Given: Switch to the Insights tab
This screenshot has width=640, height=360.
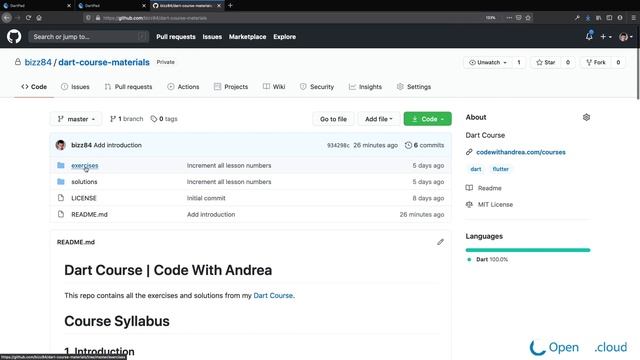Looking at the screenshot, I should [365, 87].
